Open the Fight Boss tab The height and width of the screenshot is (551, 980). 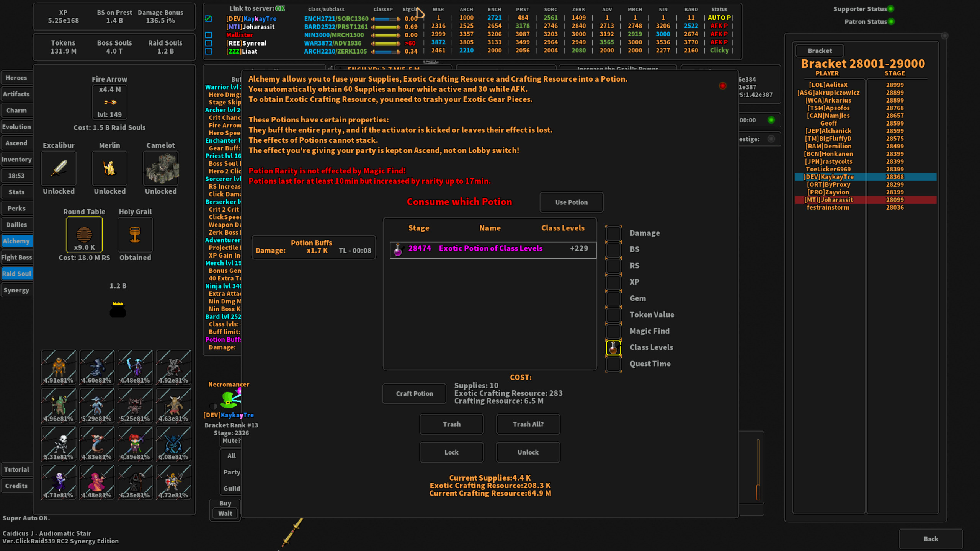click(17, 257)
